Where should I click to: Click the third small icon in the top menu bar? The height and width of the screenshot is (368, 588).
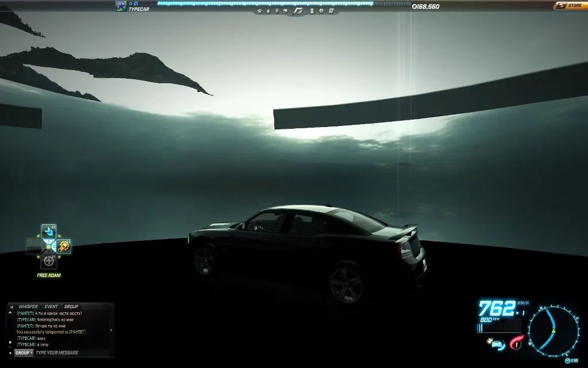(277, 11)
